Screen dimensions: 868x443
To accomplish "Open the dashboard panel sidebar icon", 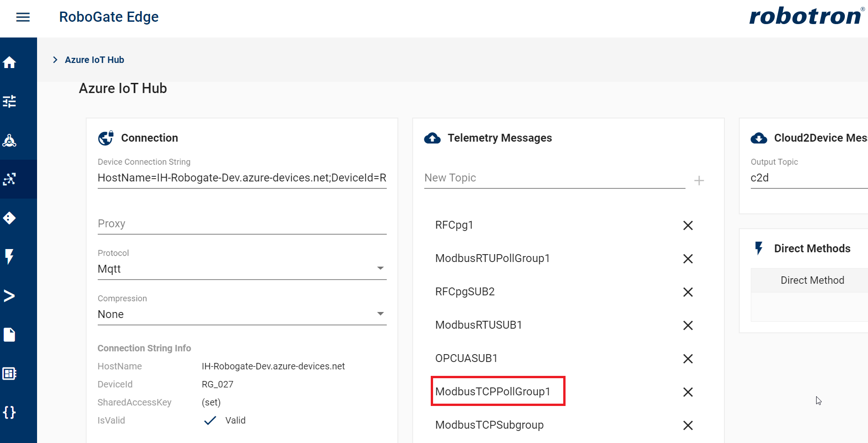I will [9, 374].
